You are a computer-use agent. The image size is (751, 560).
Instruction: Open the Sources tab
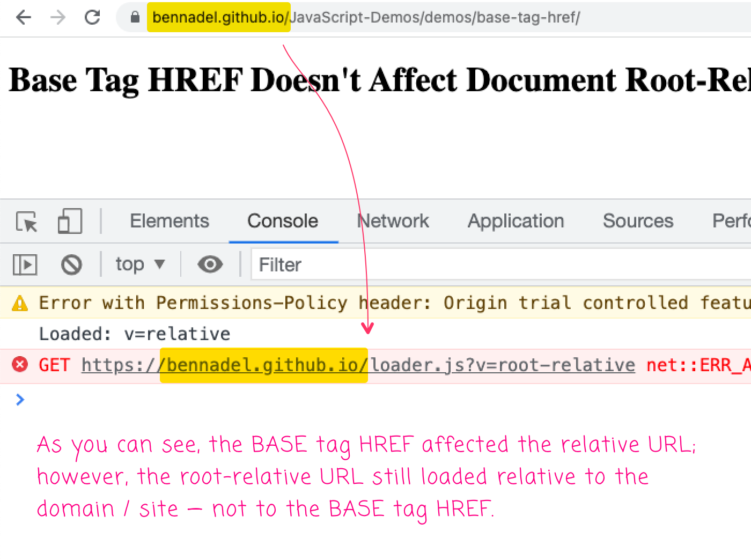coord(638,221)
